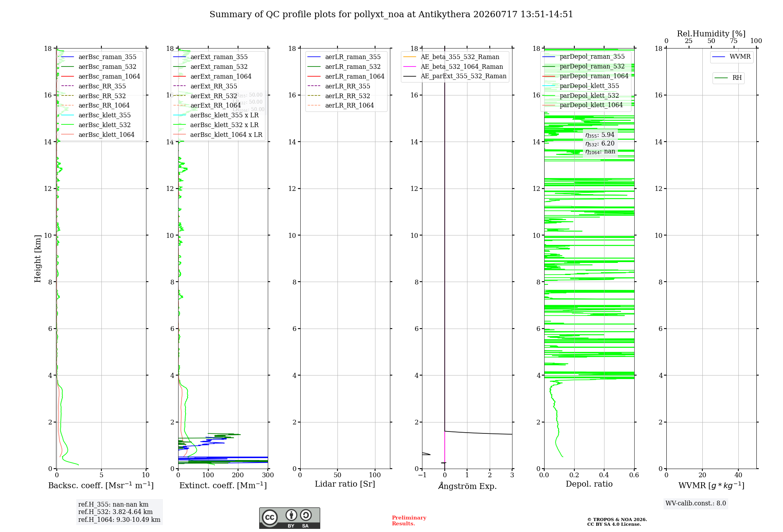
Task: Click the plot summary title text
Action: click(391, 14)
